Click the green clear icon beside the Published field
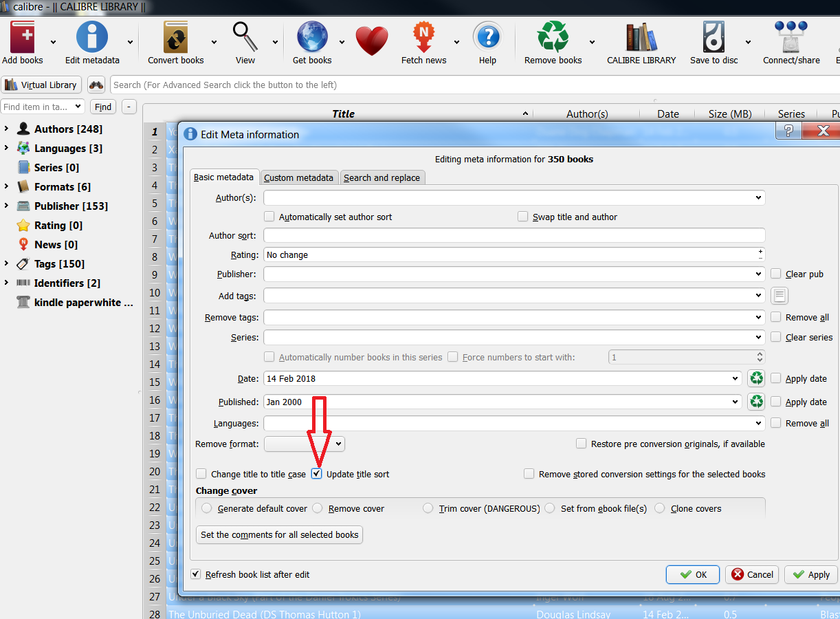 pos(756,402)
